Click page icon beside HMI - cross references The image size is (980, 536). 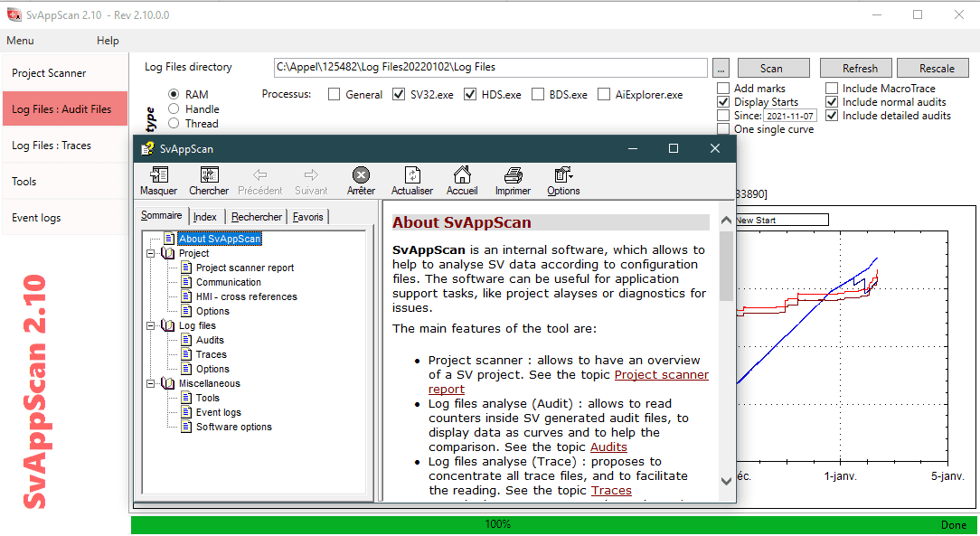(185, 296)
